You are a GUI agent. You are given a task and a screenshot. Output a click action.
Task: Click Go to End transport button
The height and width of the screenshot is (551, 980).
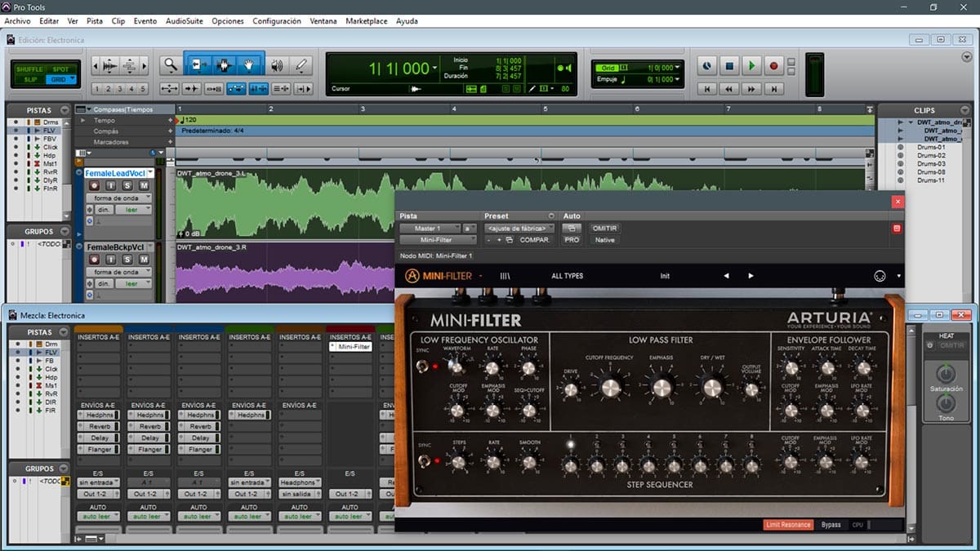pos(773,88)
